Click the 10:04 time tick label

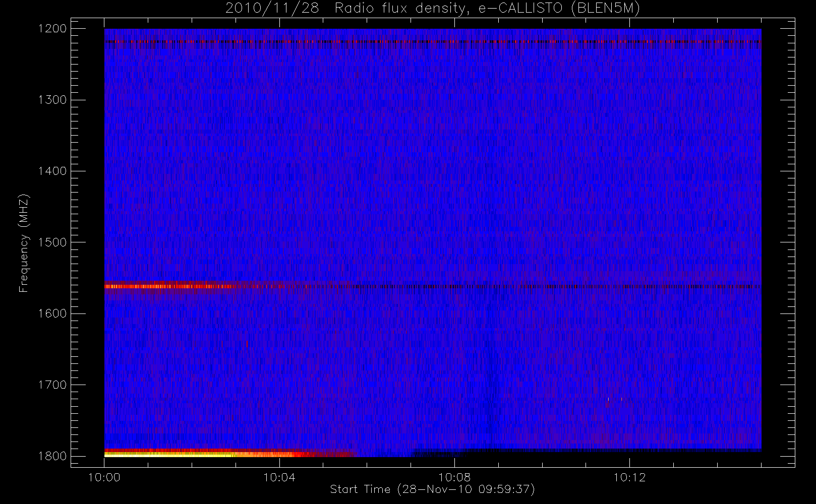pos(279,477)
